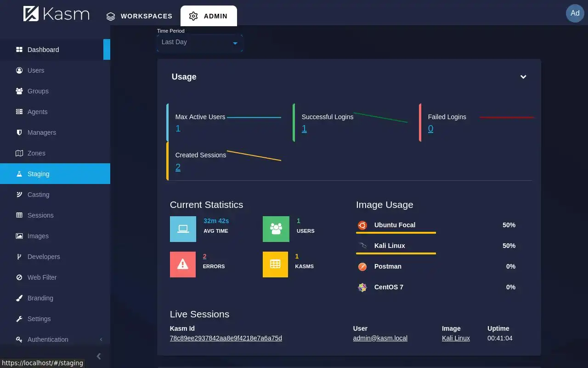This screenshot has width=588, height=368.
Task: Open Sessions in the sidebar
Action: (55, 215)
